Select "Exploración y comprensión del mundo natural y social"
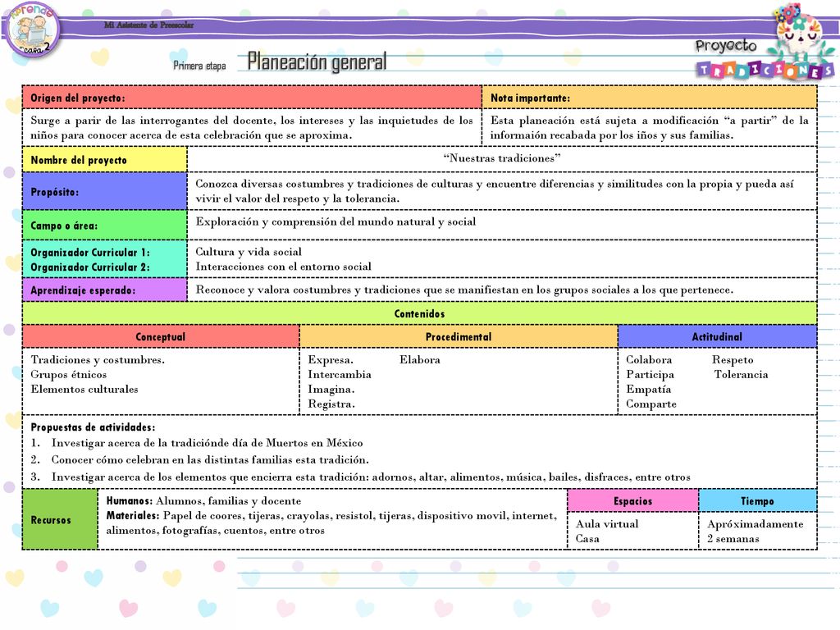Image resolution: width=840 pixels, height=630 pixels. (336, 221)
